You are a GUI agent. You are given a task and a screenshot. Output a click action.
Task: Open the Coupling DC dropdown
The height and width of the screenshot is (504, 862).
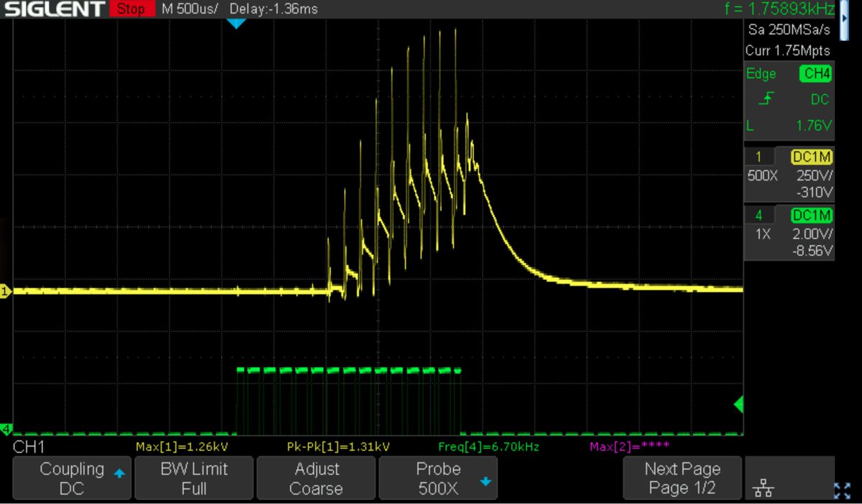point(72,477)
